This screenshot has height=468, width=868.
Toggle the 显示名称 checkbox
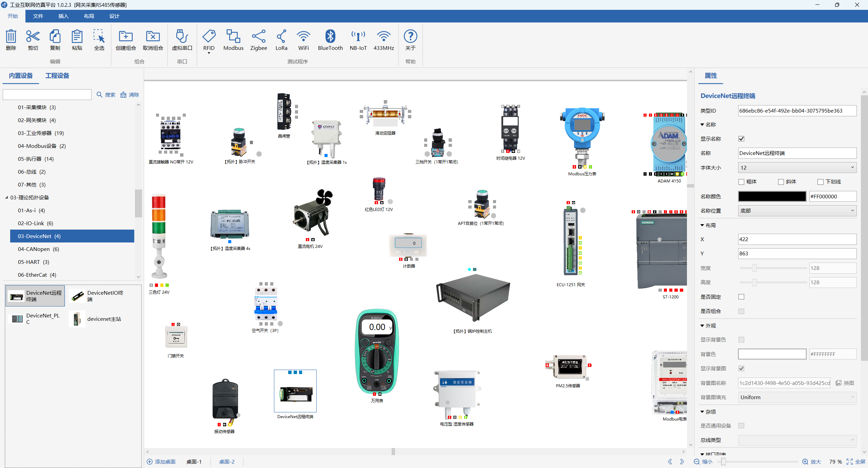click(x=741, y=139)
